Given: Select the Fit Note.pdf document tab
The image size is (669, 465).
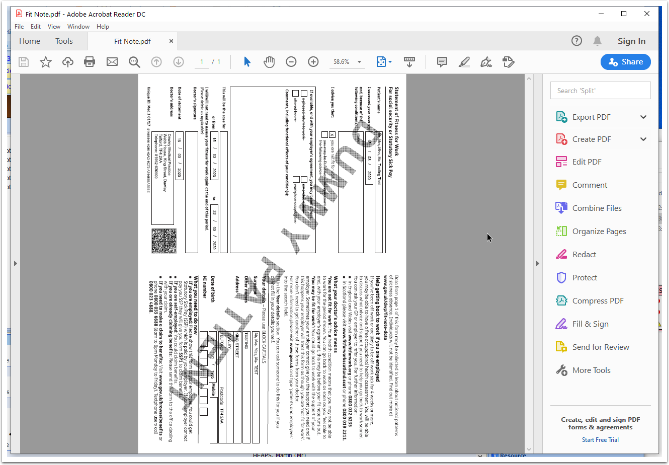Looking at the screenshot, I should coord(132,41).
